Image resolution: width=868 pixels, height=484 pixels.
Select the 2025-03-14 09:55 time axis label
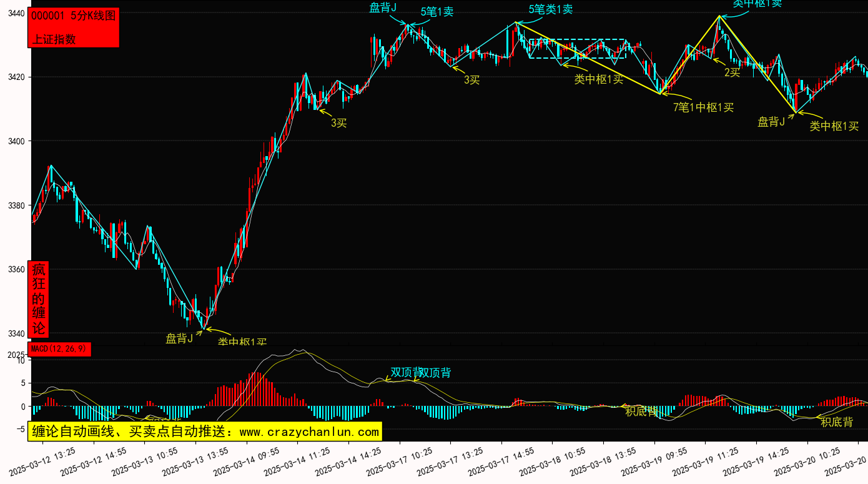[247, 462]
